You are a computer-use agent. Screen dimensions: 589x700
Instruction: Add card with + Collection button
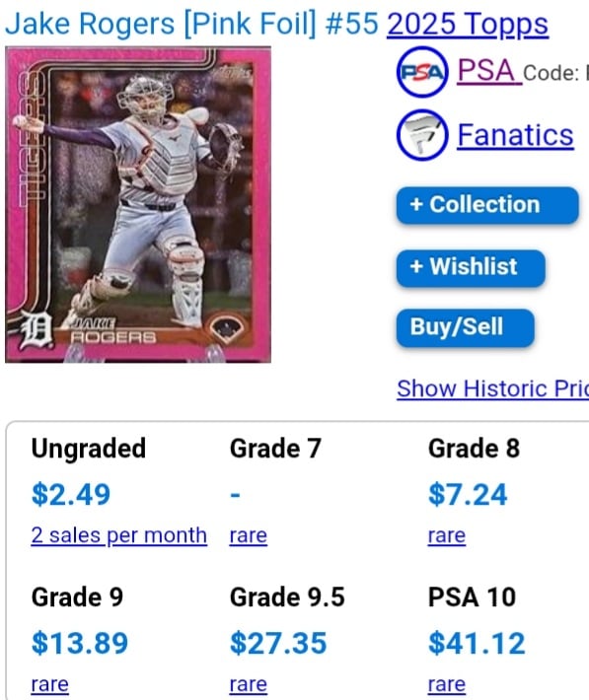coord(487,205)
